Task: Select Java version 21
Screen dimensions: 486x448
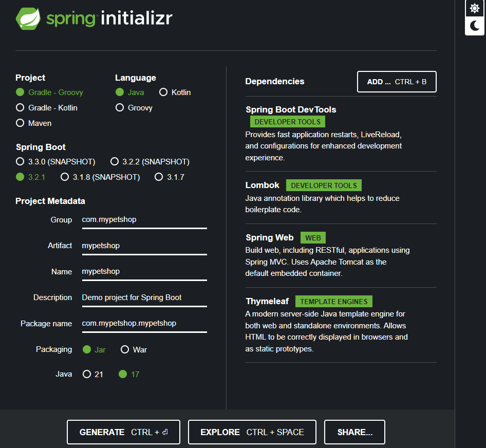Action: click(x=92, y=374)
